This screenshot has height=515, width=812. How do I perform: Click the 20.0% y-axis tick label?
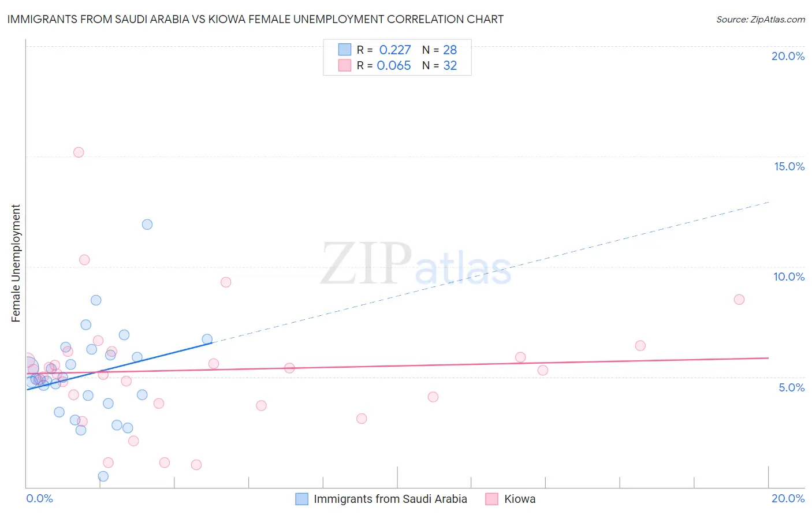point(788,56)
